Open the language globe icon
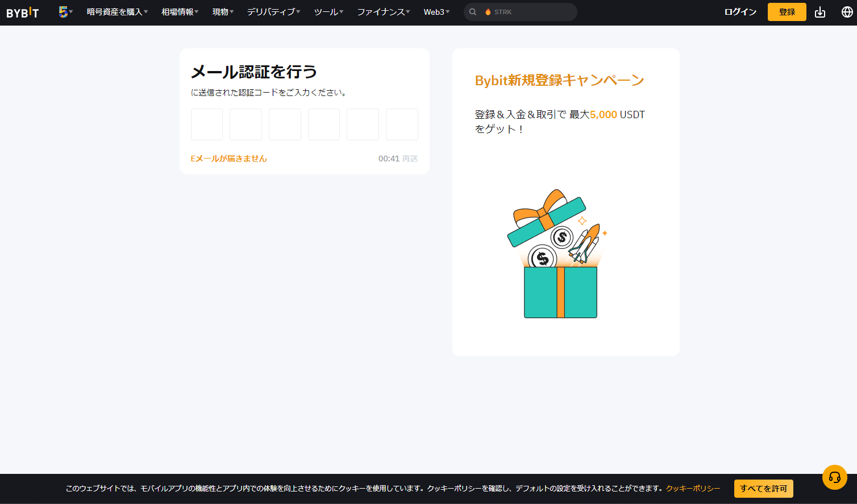Screen dimensions: 857x504 coord(847,12)
